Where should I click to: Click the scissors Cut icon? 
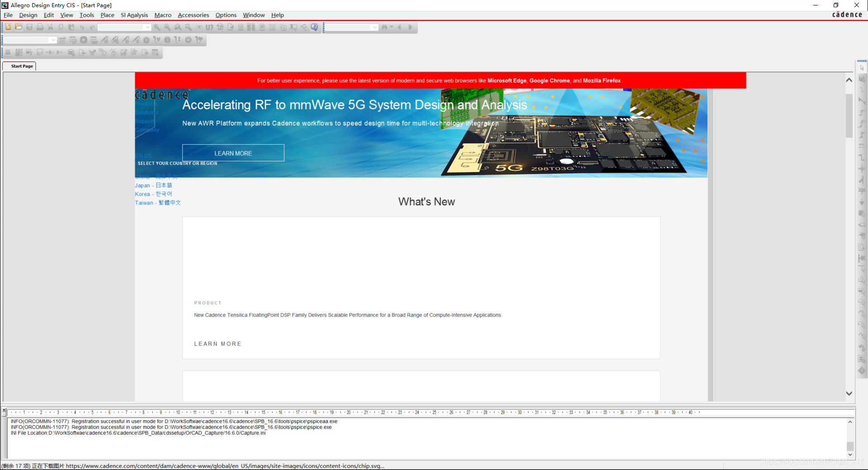[x=50, y=27]
